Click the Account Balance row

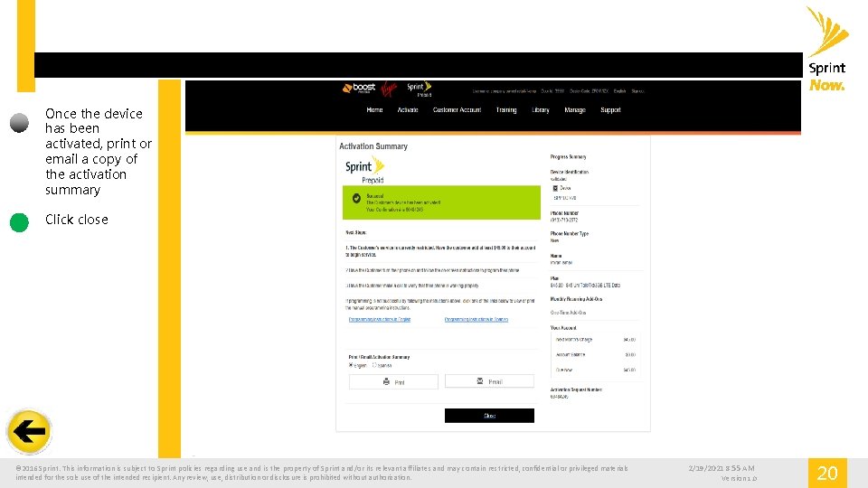coord(595,354)
